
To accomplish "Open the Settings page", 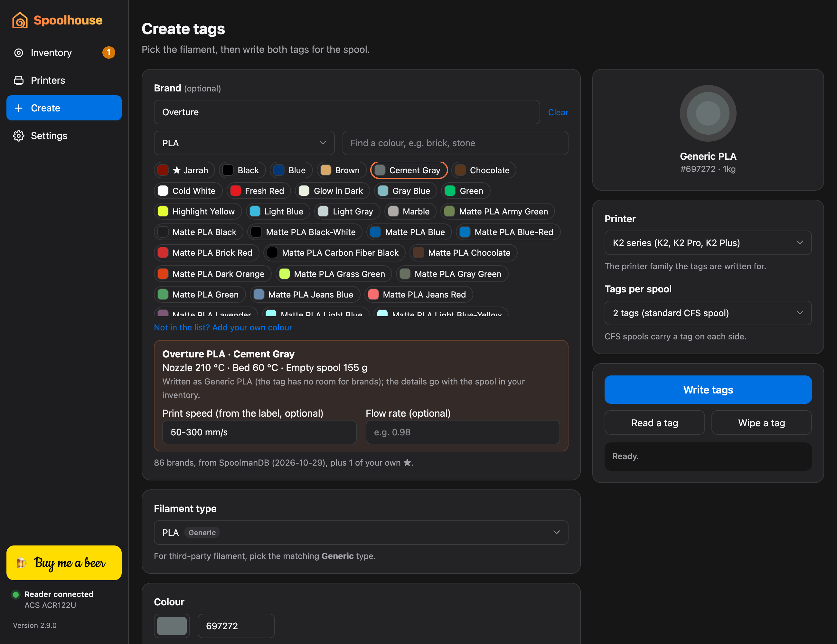I will 64,136.
